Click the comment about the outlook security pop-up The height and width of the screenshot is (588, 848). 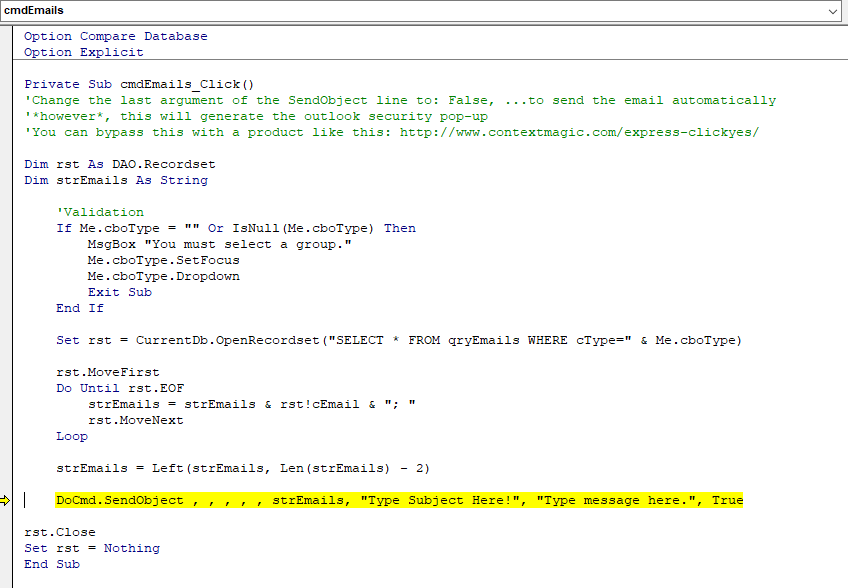pos(256,116)
